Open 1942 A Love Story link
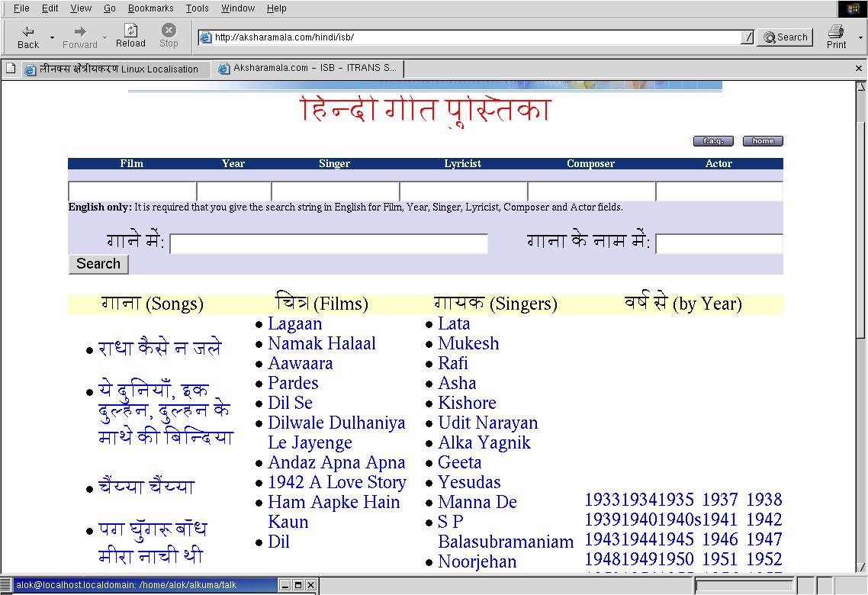Viewport: 868px width, 595px height. pos(336,482)
